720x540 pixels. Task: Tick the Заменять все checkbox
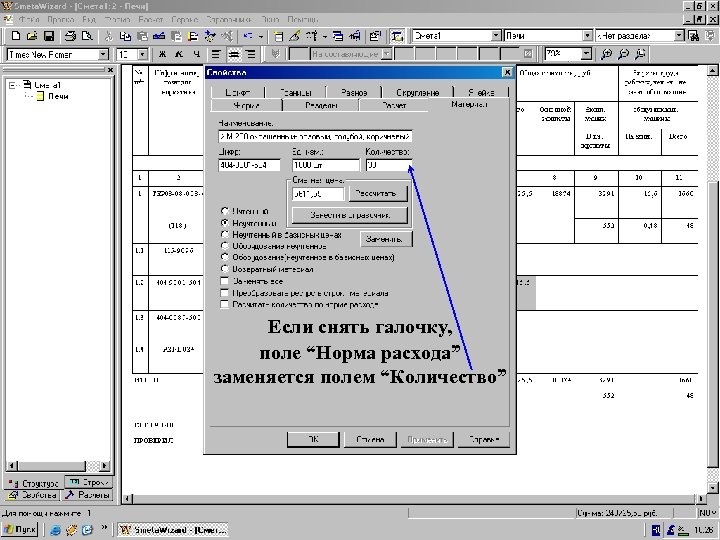click(225, 281)
